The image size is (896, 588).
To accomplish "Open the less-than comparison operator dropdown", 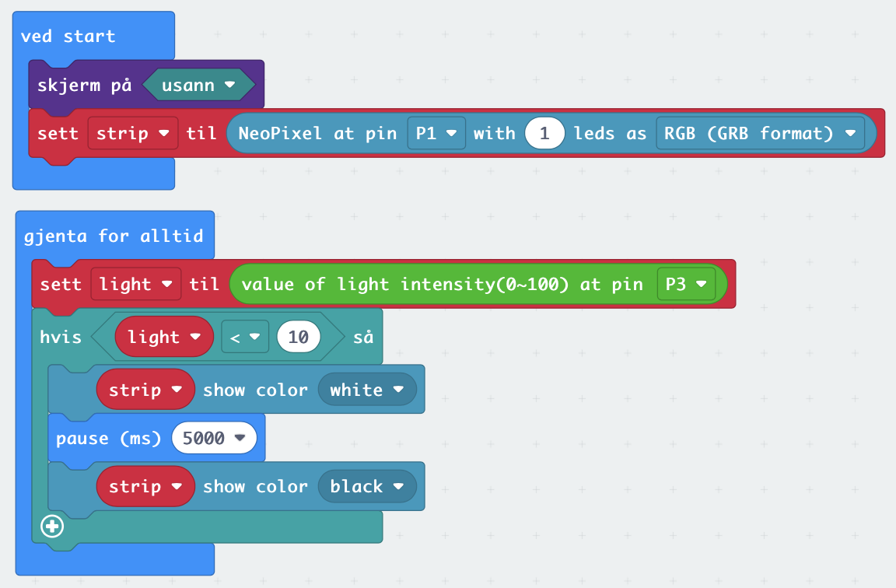I will click(244, 337).
